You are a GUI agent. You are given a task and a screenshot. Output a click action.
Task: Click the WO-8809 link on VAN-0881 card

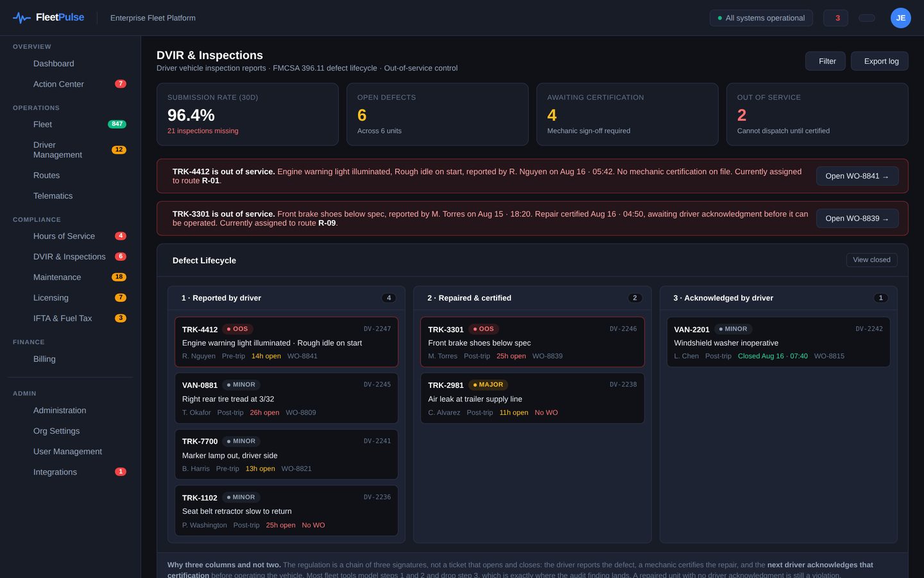click(x=301, y=412)
